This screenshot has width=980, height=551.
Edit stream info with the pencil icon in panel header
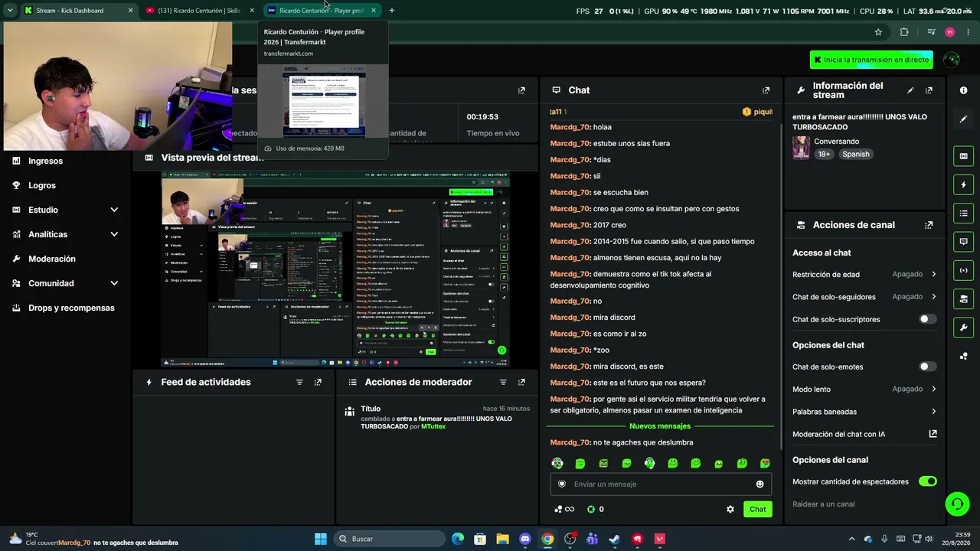(x=910, y=90)
